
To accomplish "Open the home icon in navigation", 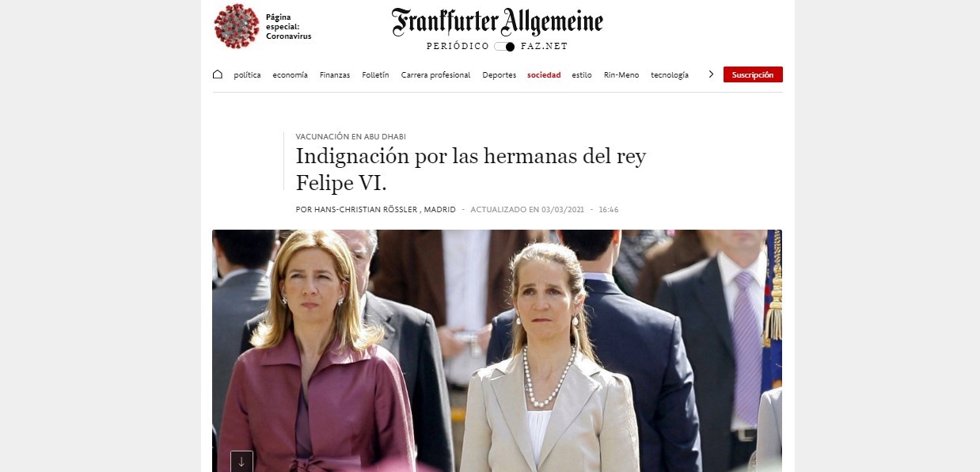I will pos(218,74).
